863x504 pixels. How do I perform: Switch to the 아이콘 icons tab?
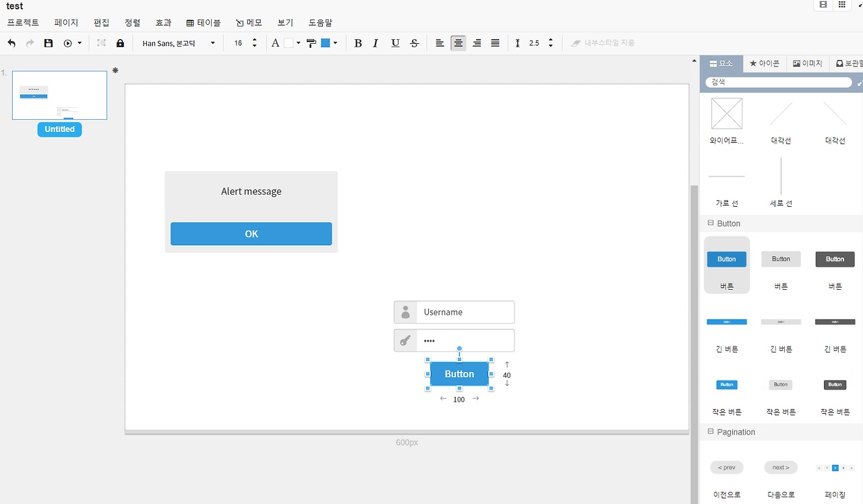point(765,63)
